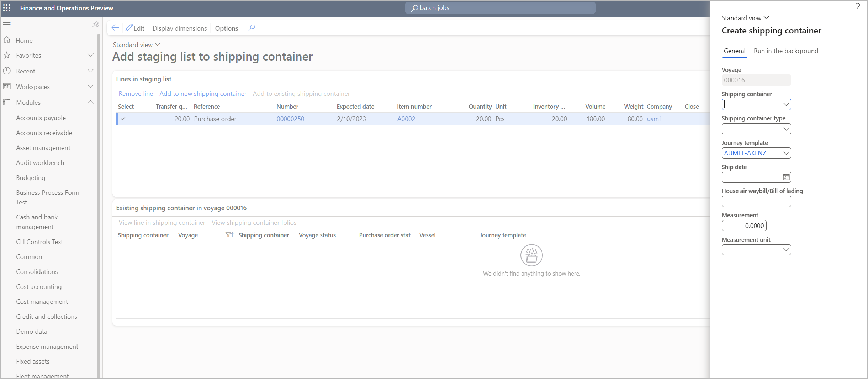Open the Journey template dropdown
Image resolution: width=868 pixels, height=379 pixels.
785,153
